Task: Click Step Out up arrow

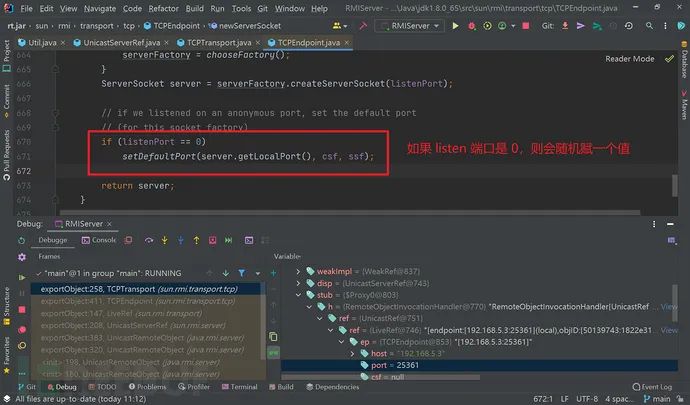Action: (196, 240)
